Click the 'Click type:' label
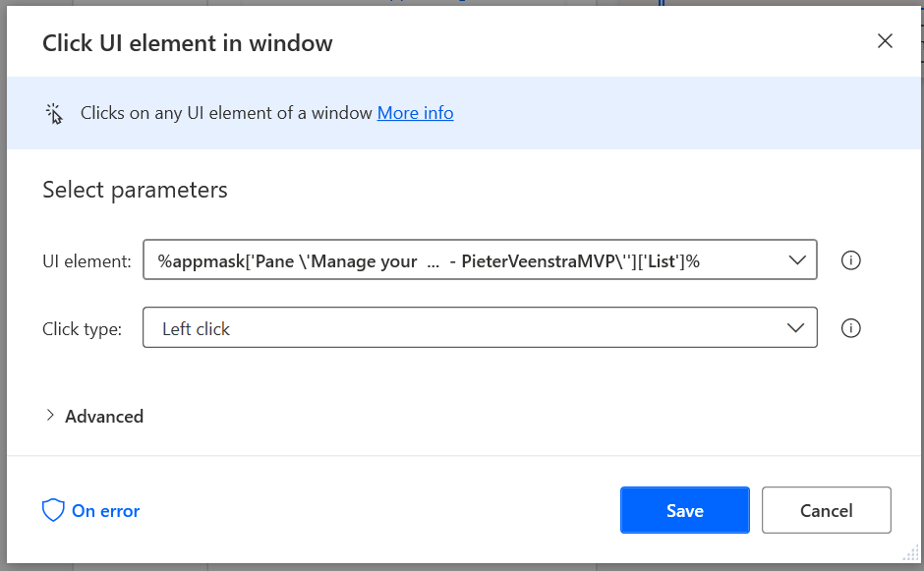Viewport: 924px width, 571px height. coord(82,329)
